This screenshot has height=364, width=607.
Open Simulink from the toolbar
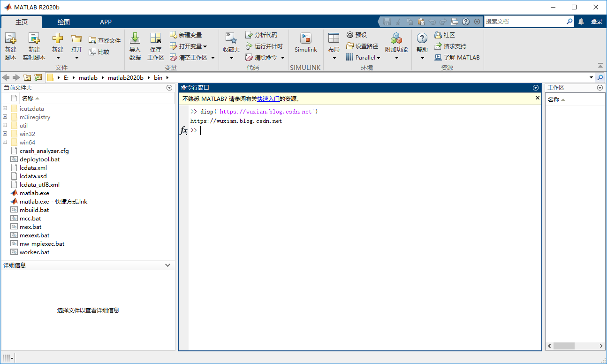(305, 39)
